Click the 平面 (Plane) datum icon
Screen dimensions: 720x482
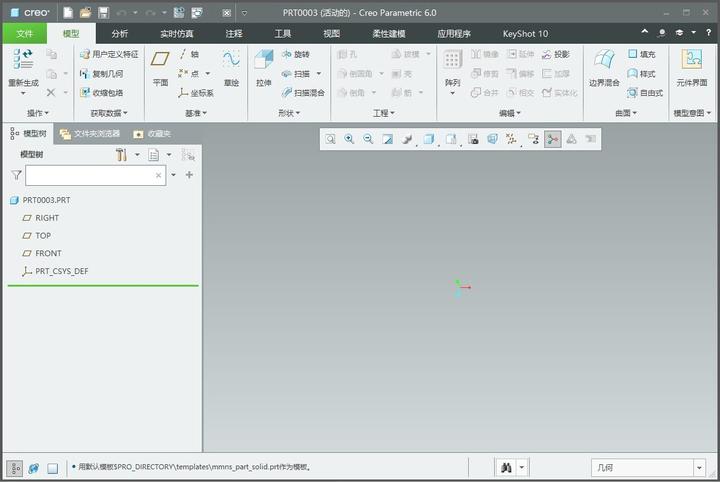160,59
